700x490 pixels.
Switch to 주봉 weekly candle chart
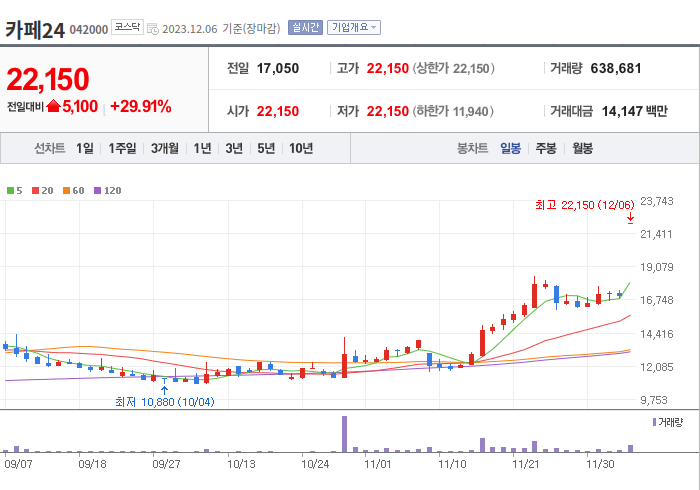pyautogui.click(x=546, y=148)
